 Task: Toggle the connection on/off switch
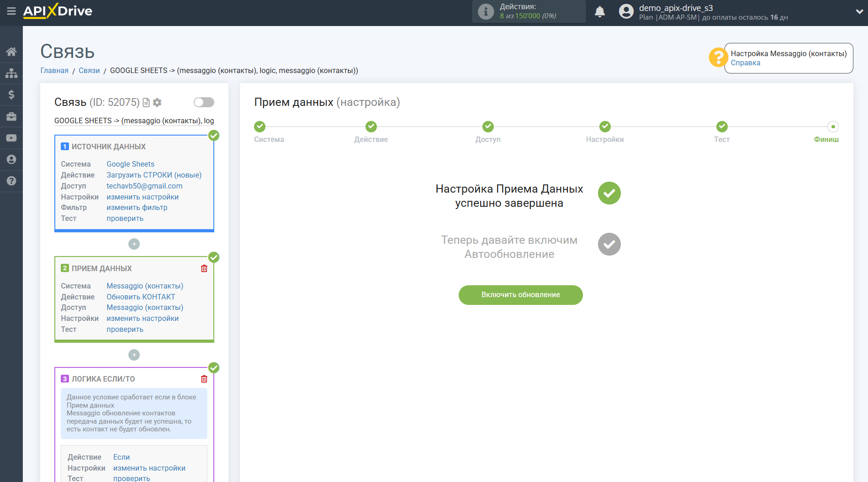[204, 102]
